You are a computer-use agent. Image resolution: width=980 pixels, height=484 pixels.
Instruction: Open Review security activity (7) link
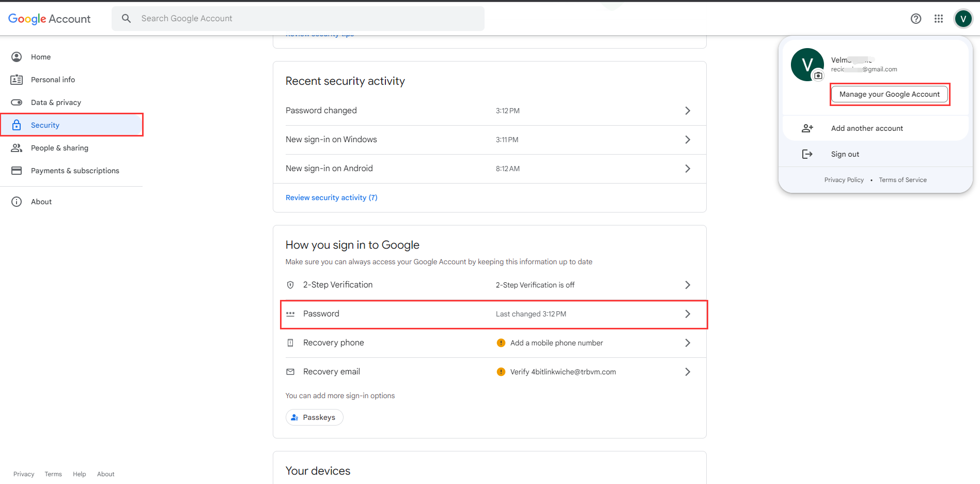point(332,198)
